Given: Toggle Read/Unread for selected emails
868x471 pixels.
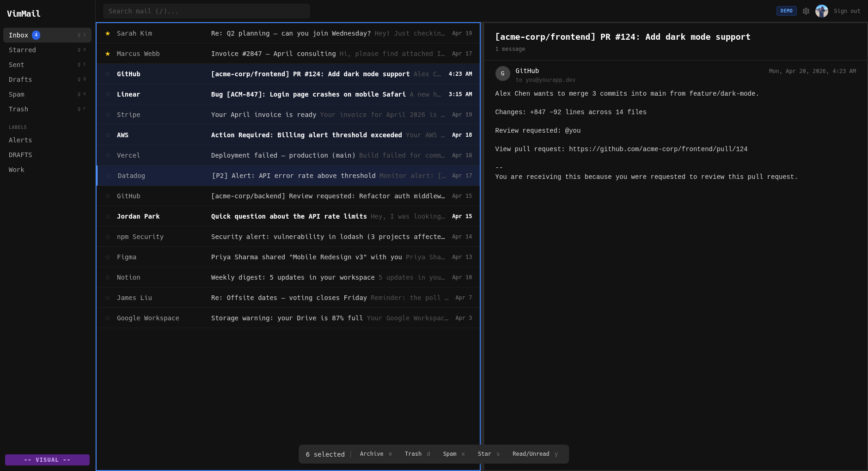Looking at the screenshot, I should pyautogui.click(x=531, y=454).
